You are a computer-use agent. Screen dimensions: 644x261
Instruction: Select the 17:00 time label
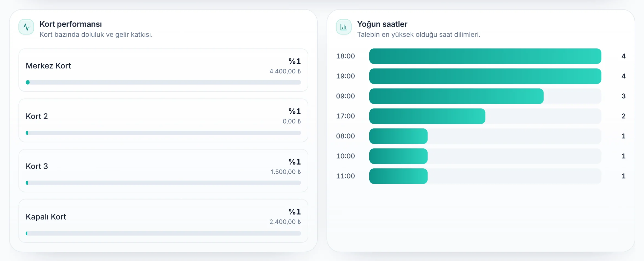(x=346, y=116)
